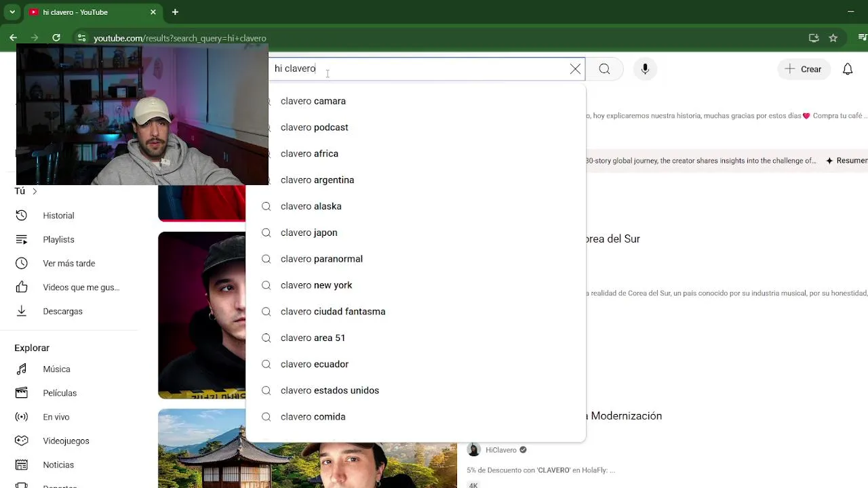Open the video thumbnail with yellow tape
868x488 pixels.
coord(202,315)
